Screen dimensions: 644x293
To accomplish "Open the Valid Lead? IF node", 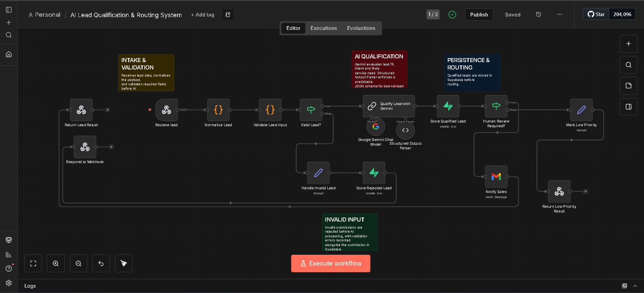I will pyautogui.click(x=311, y=110).
